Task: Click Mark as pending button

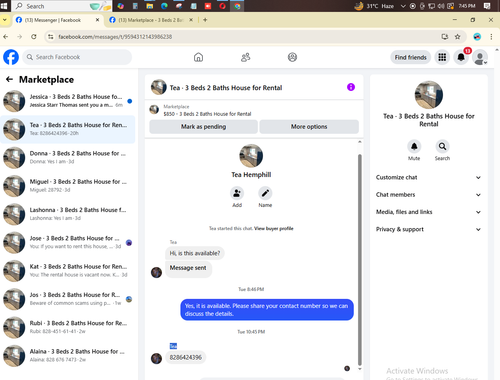Action: (x=203, y=127)
